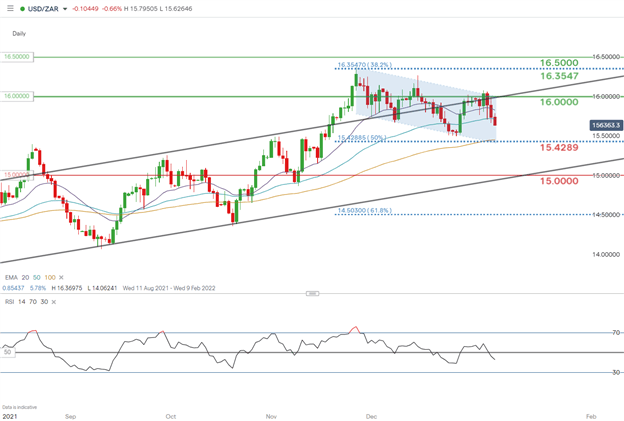
Task: Click the H 15.79505 high value
Action: coord(140,9)
